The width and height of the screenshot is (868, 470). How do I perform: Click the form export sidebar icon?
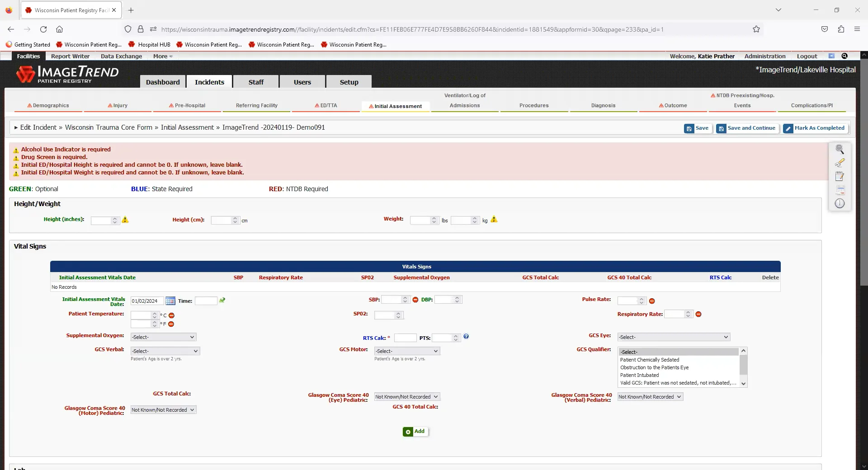(840, 190)
